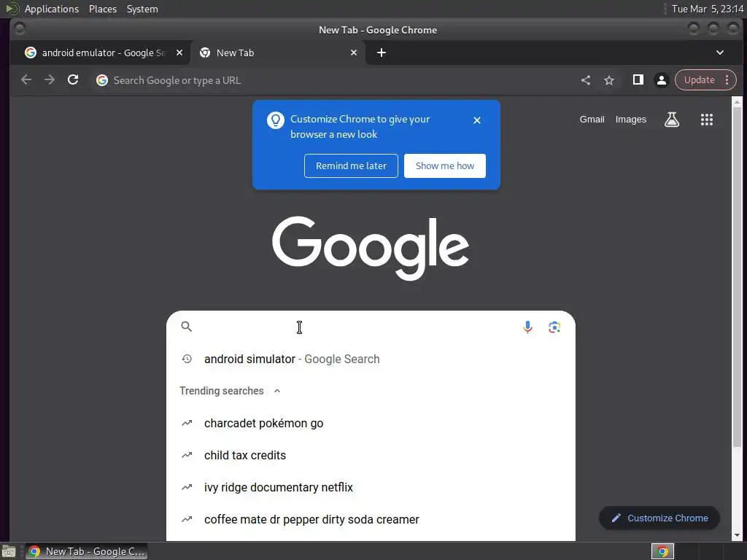
Task: Click the clock showing Tue Mar 5, 23:14
Action: (x=708, y=9)
